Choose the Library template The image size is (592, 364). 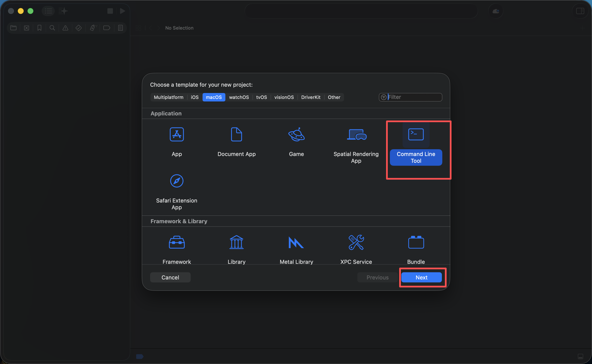click(x=236, y=243)
